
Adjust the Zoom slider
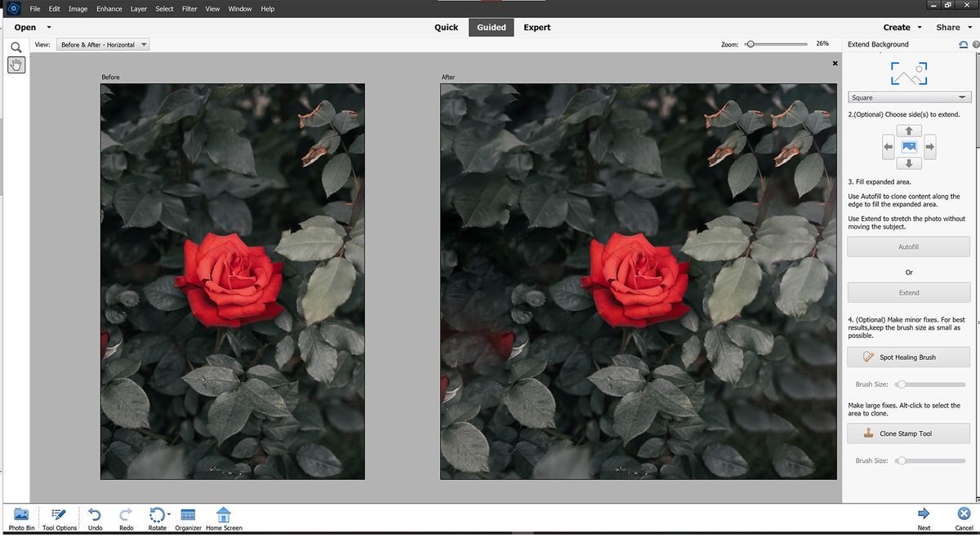(x=777, y=44)
